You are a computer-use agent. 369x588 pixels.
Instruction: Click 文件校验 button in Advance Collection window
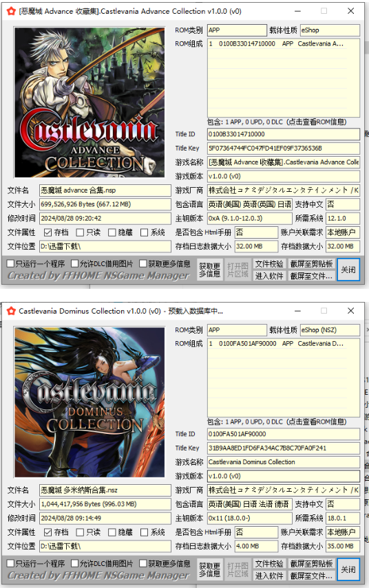click(269, 263)
